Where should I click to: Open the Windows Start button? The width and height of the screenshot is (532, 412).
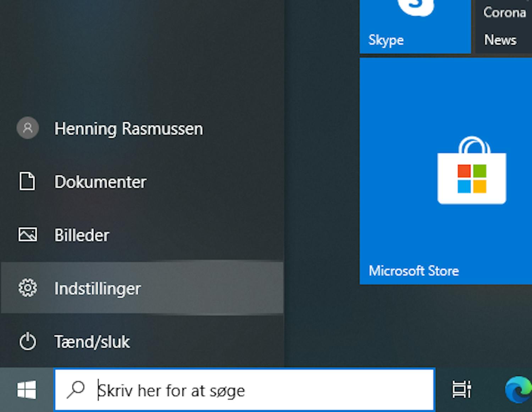pos(27,390)
